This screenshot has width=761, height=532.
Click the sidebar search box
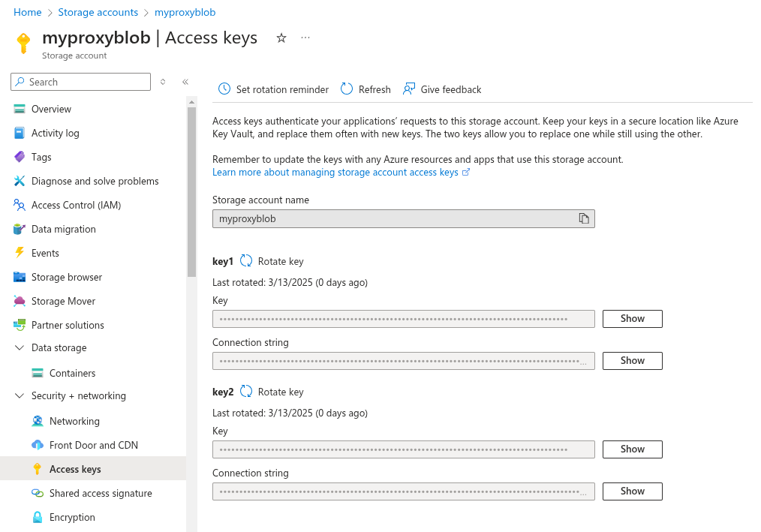[x=80, y=81]
